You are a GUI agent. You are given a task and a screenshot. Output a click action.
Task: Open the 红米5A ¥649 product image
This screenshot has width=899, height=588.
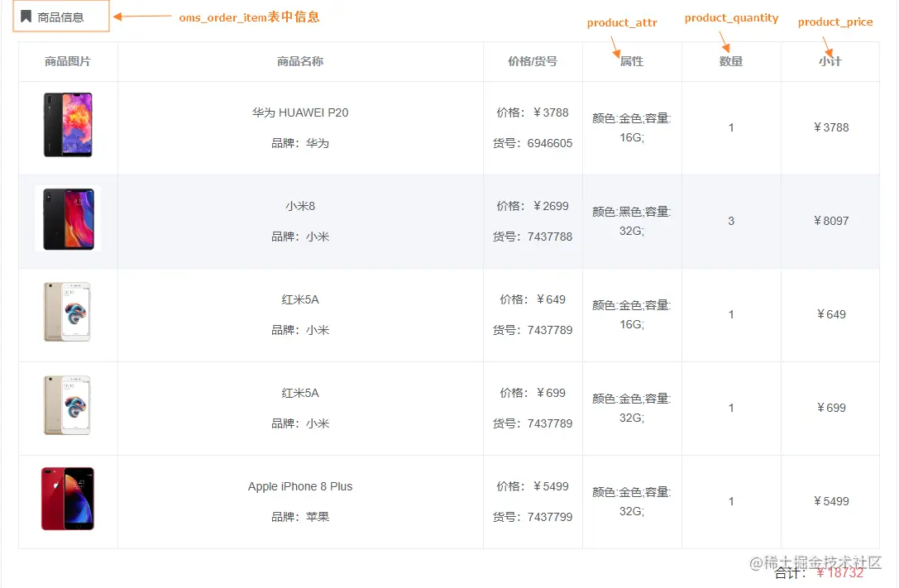pos(68,312)
